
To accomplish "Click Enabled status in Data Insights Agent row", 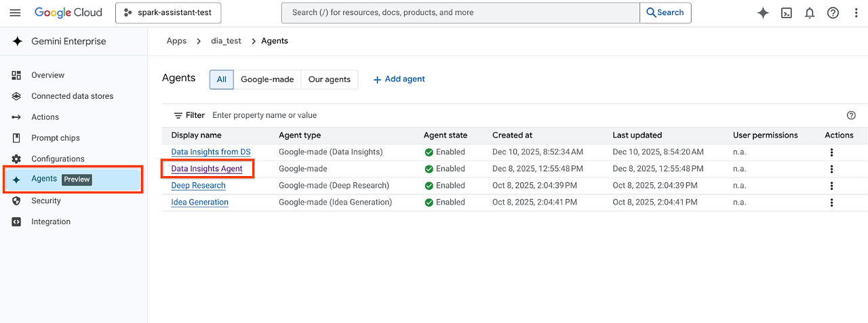I will pos(445,169).
